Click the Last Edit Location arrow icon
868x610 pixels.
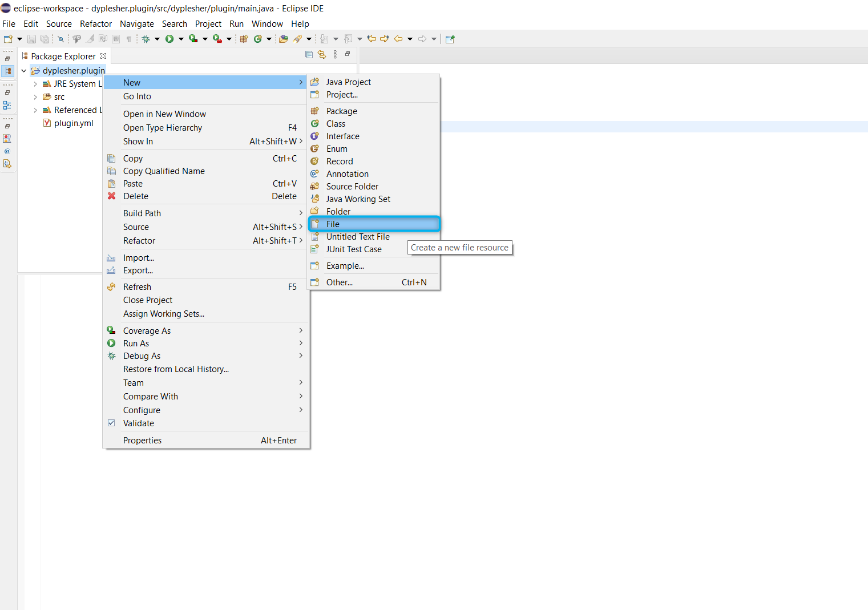click(x=372, y=39)
